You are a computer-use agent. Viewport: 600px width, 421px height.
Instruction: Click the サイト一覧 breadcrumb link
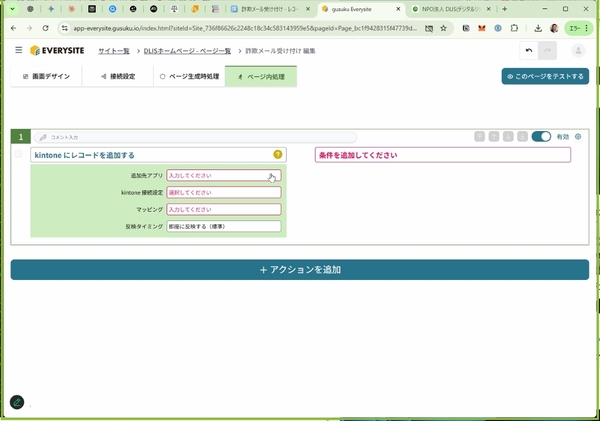(114, 50)
